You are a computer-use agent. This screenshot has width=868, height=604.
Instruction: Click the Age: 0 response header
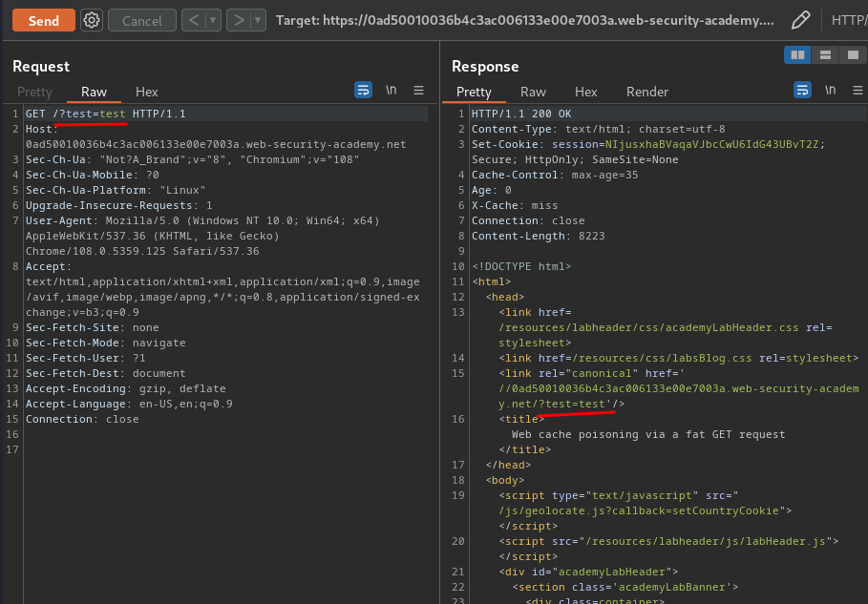click(x=492, y=190)
